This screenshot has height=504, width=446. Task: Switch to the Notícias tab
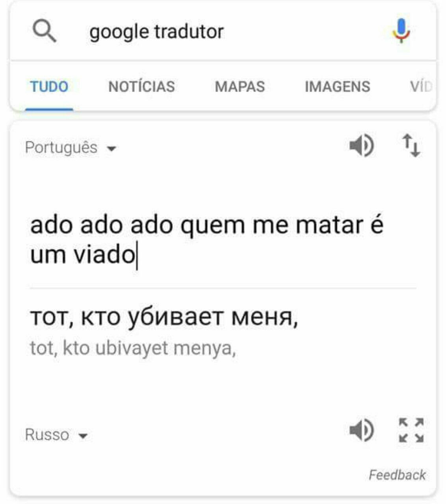coord(141,87)
